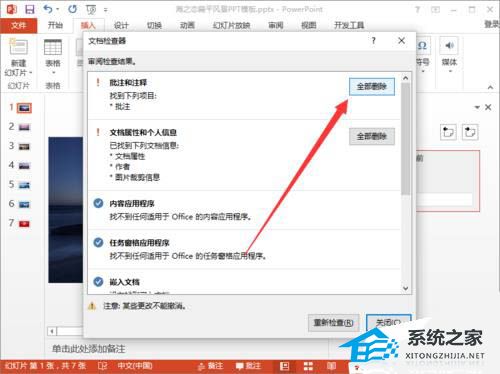This screenshot has width=500, height=374.
Task: Close the comments task pane
Action: click(x=488, y=107)
